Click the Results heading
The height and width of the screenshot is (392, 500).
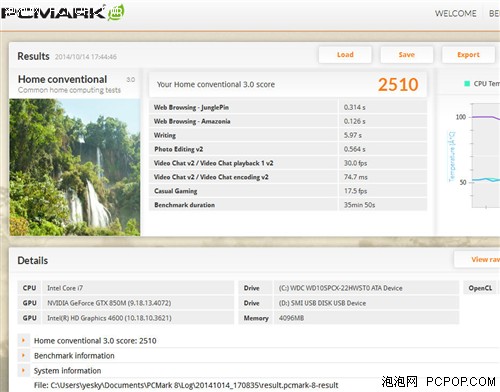coord(33,56)
